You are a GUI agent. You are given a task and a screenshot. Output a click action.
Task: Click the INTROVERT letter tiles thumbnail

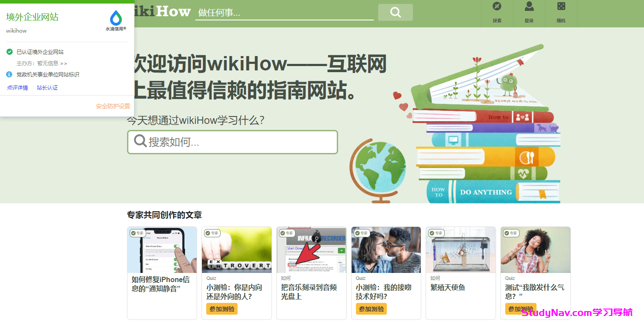(237, 250)
